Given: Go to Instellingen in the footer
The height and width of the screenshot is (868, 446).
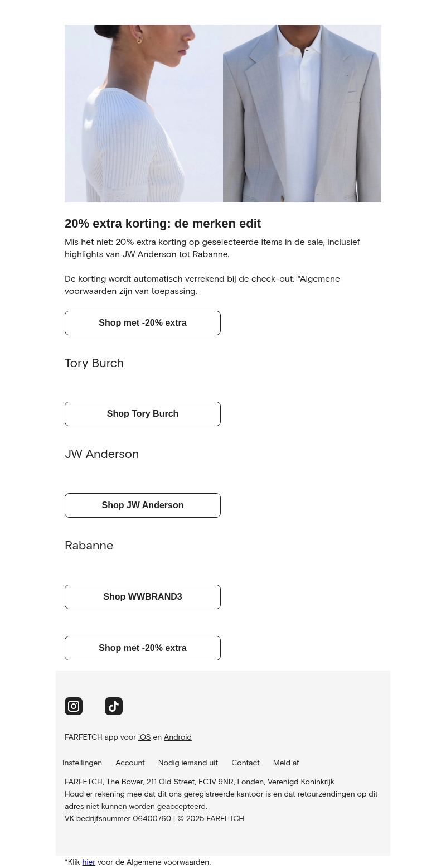Looking at the screenshot, I should tap(82, 763).
